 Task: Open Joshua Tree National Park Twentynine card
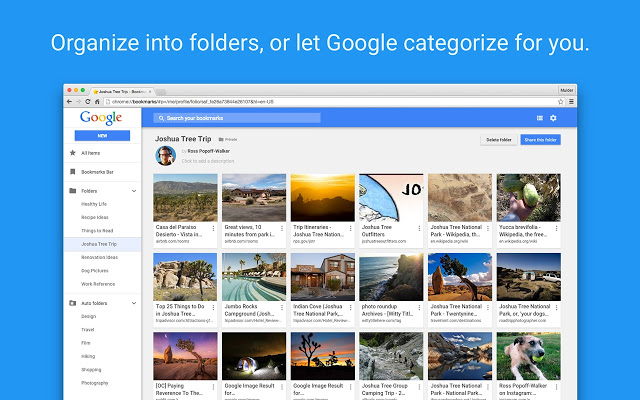(460, 289)
